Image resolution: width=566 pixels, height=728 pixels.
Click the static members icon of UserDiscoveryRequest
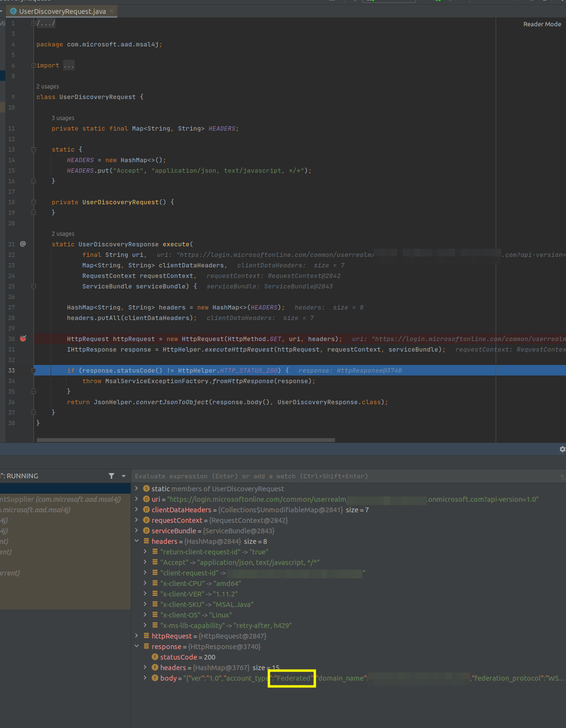[x=146, y=488]
